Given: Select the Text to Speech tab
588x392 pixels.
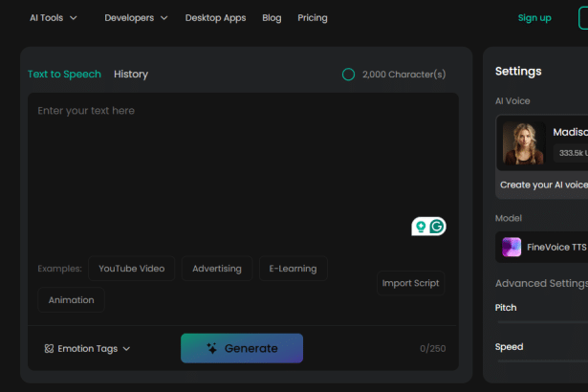Looking at the screenshot, I should click(x=65, y=74).
